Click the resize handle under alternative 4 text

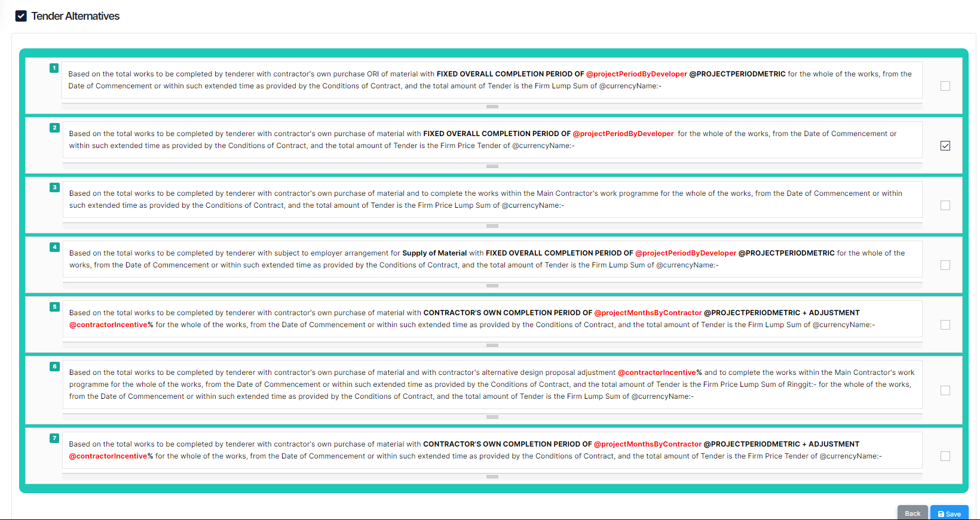[x=492, y=285]
